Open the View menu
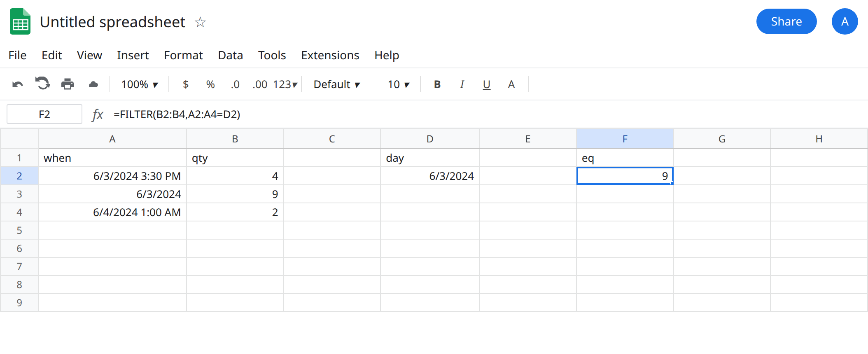 [89, 55]
